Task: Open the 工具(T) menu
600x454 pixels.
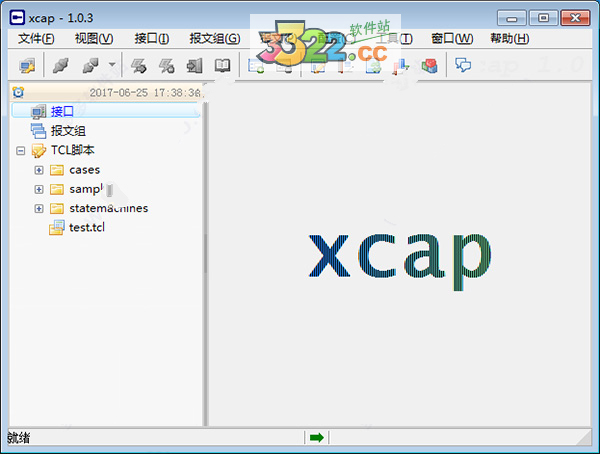Action: click(x=394, y=38)
